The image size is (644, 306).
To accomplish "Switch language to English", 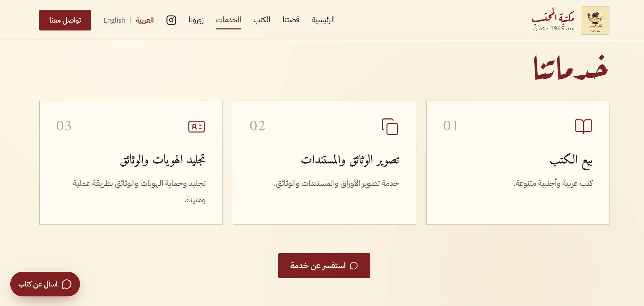I will (114, 20).
